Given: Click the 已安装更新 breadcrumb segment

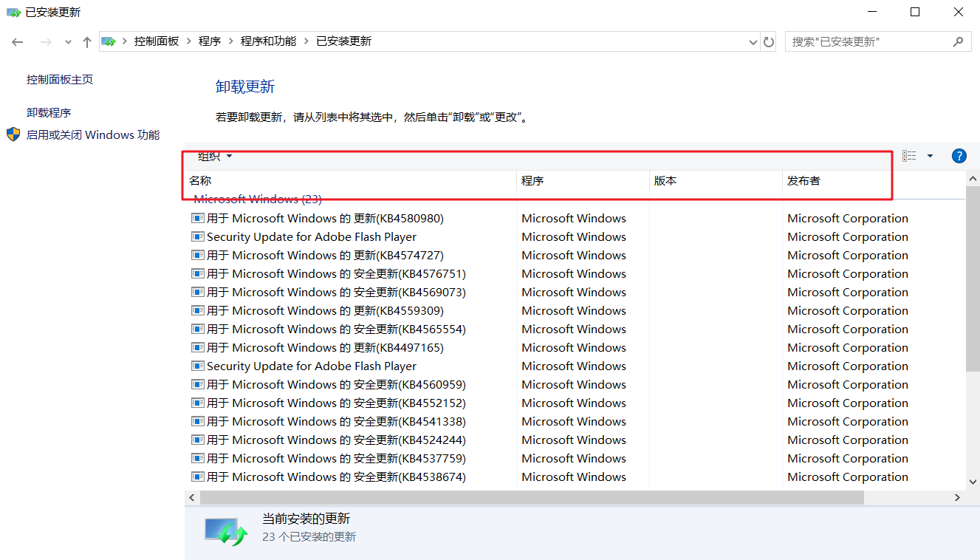Looking at the screenshot, I should pyautogui.click(x=344, y=42).
